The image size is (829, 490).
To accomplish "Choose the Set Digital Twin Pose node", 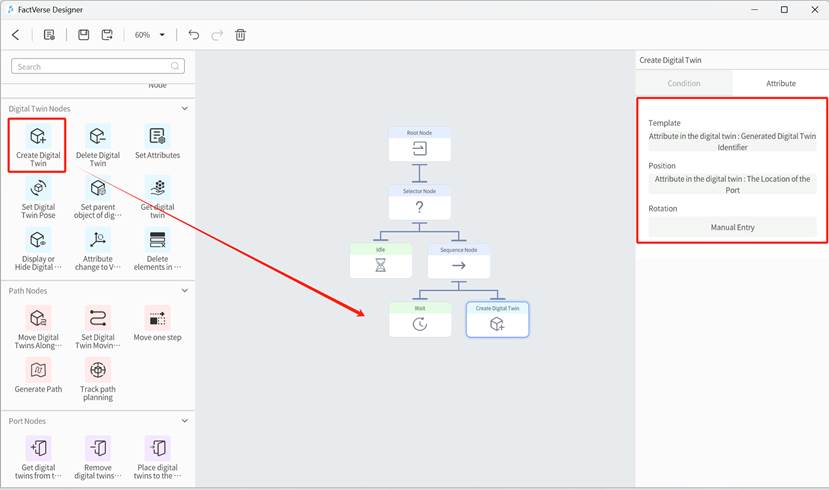I will [38, 189].
